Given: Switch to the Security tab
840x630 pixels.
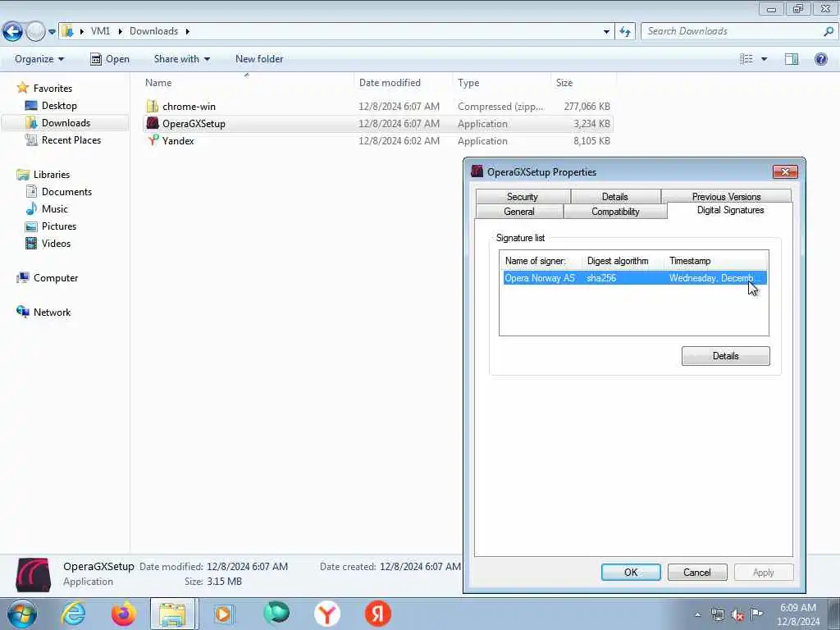Looking at the screenshot, I should [523, 197].
